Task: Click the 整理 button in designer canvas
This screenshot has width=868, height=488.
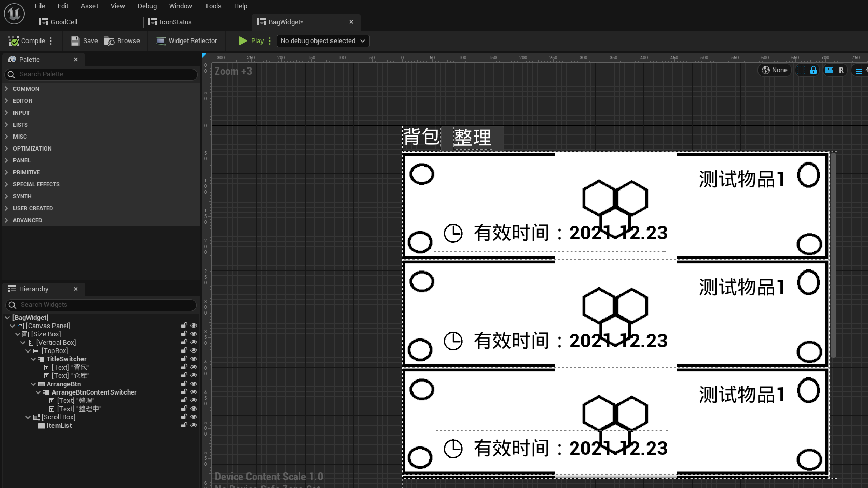Action: click(x=472, y=138)
